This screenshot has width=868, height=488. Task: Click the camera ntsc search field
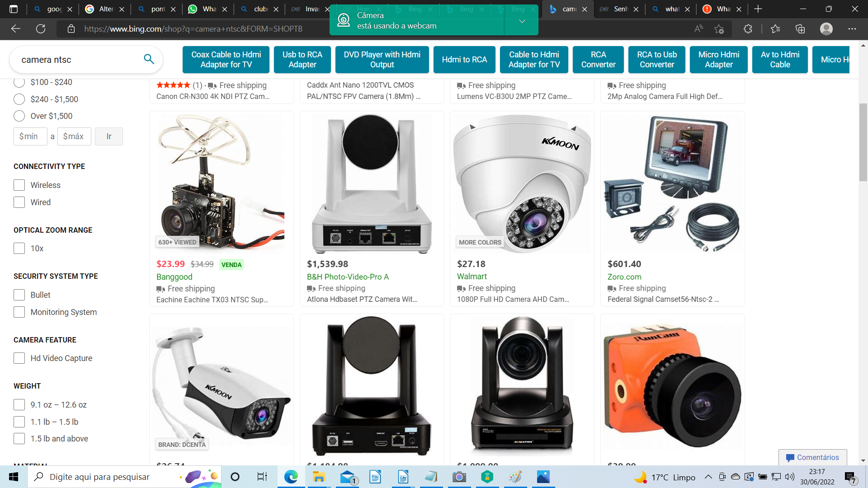(x=79, y=60)
